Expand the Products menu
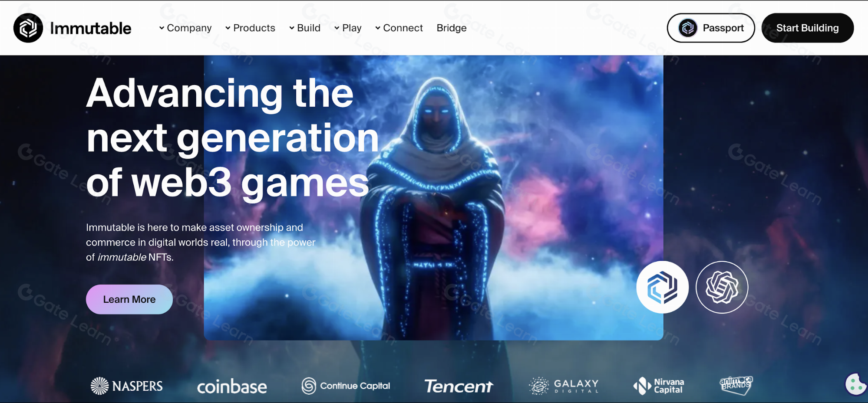Screen dimensions: 868x403 250,28
